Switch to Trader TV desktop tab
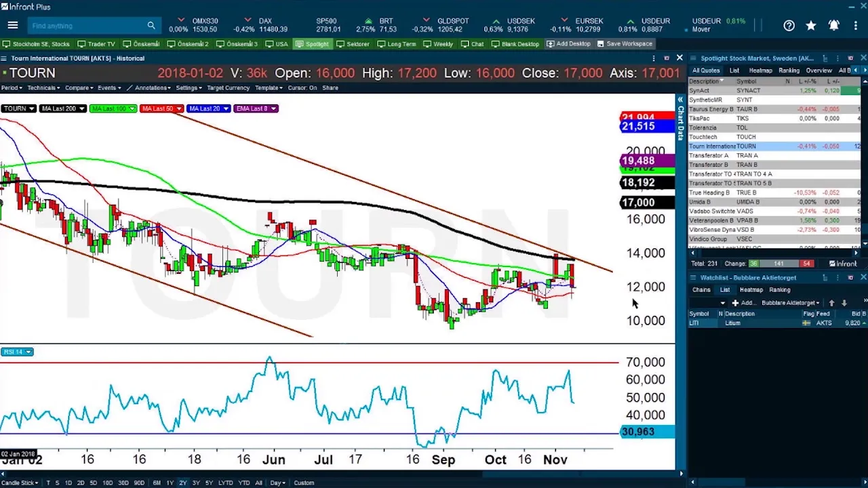868x488 pixels. click(x=96, y=44)
